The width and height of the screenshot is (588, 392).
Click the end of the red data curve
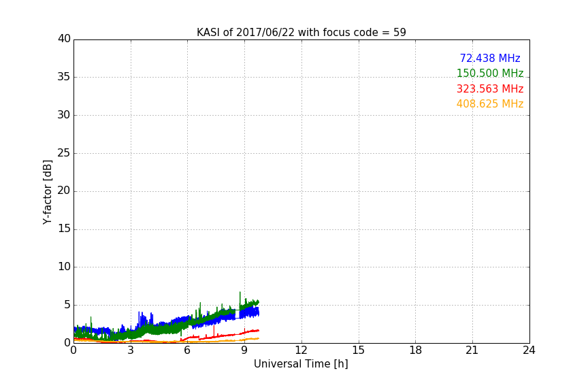(x=258, y=331)
